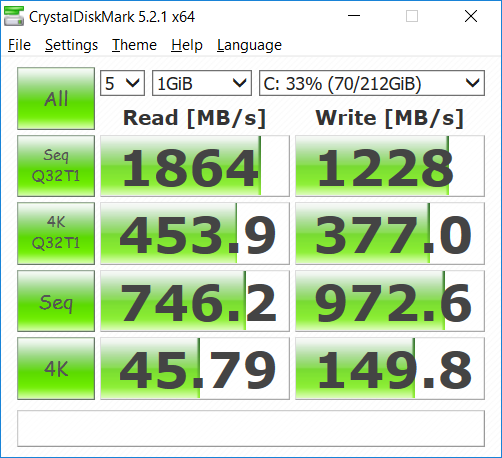Image resolution: width=502 pixels, height=458 pixels.
Task: Open the drive selector showing C: 33%
Action: point(372,83)
